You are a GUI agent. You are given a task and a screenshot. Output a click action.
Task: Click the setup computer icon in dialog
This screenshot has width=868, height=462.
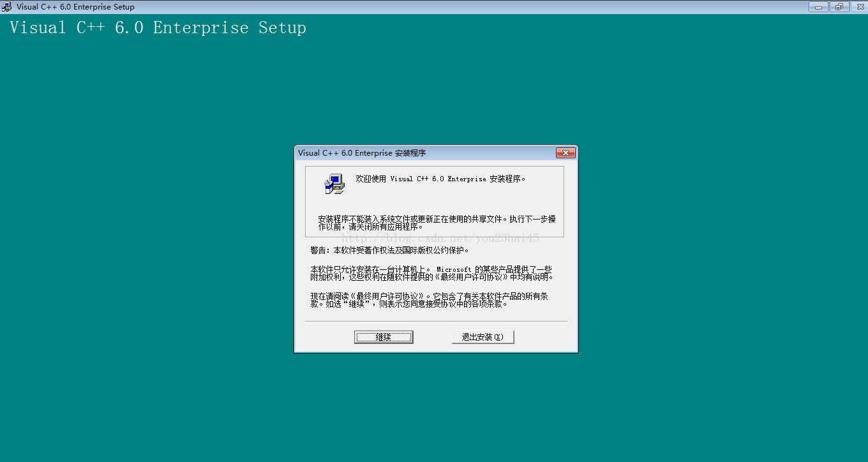pos(334,184)
